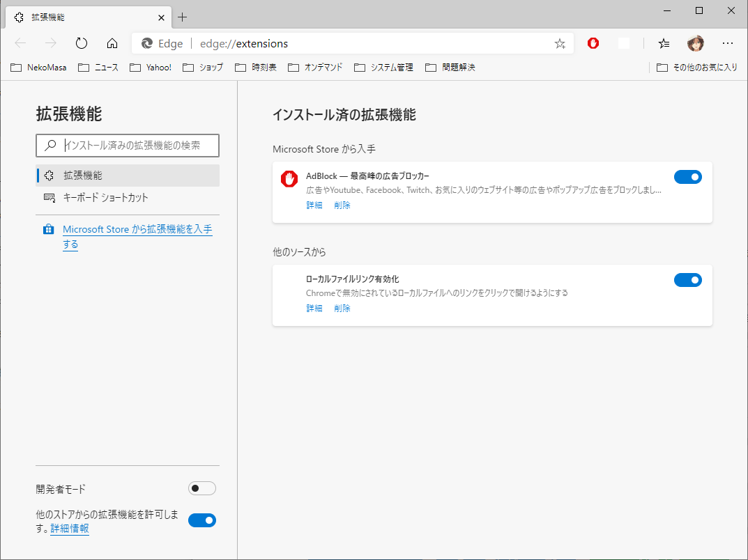
Task: Click AdBlock red hand icon in card
Action: (x=289, y=179)
